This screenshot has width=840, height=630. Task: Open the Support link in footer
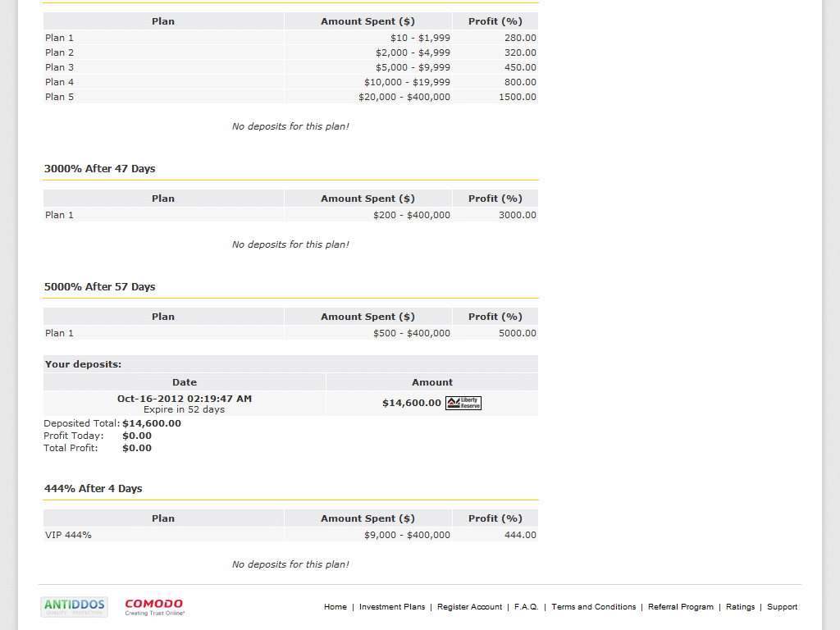pos(782,607)
